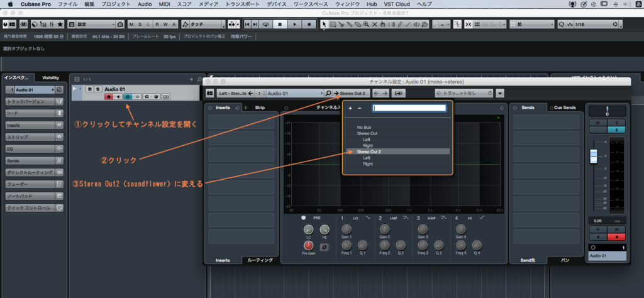644x298 pixels.
Task: Expand the EQ inspector section
Action: pyautogui.click(x=34, y=148)
